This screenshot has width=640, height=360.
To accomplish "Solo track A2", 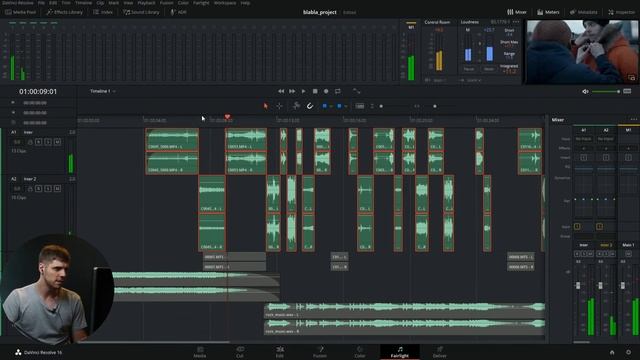I will coord(48,189).
